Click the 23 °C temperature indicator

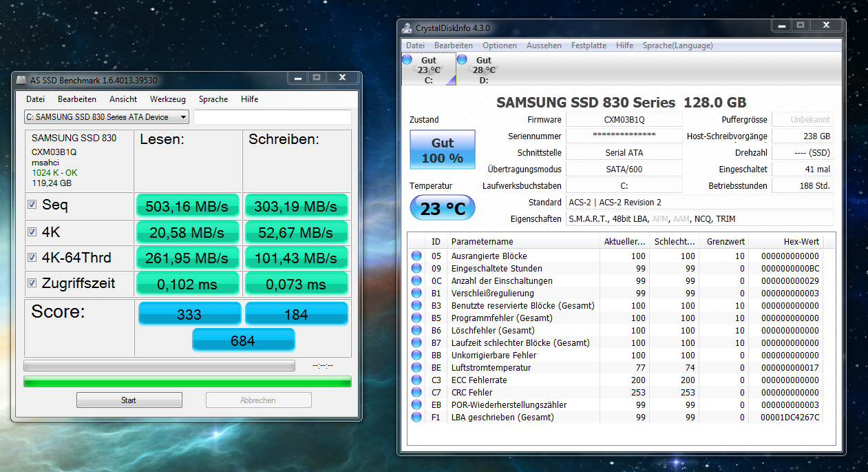click(443, 208)
